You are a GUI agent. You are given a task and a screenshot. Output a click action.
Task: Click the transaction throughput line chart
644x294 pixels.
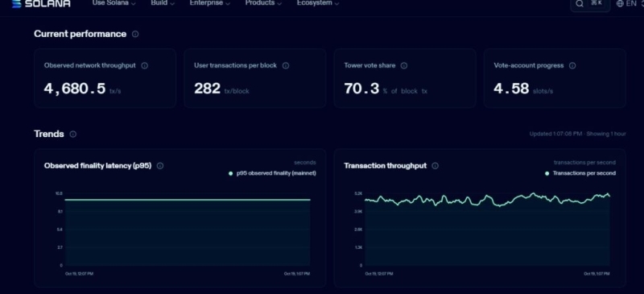tap(488, 229)
